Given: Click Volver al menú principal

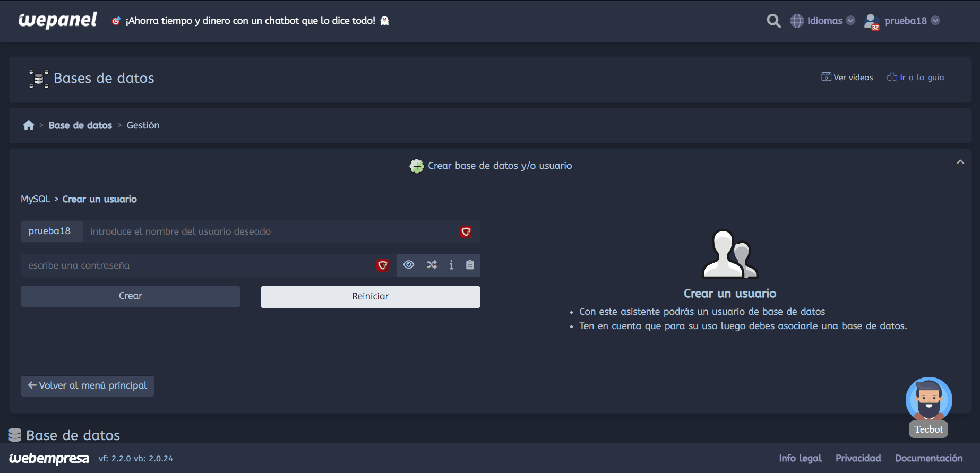Looking at the screenshot, I should [x=88, y=386].
